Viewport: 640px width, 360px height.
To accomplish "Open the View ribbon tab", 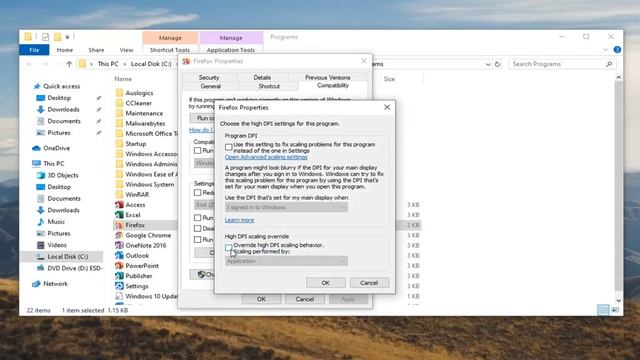I will (127, 50).
